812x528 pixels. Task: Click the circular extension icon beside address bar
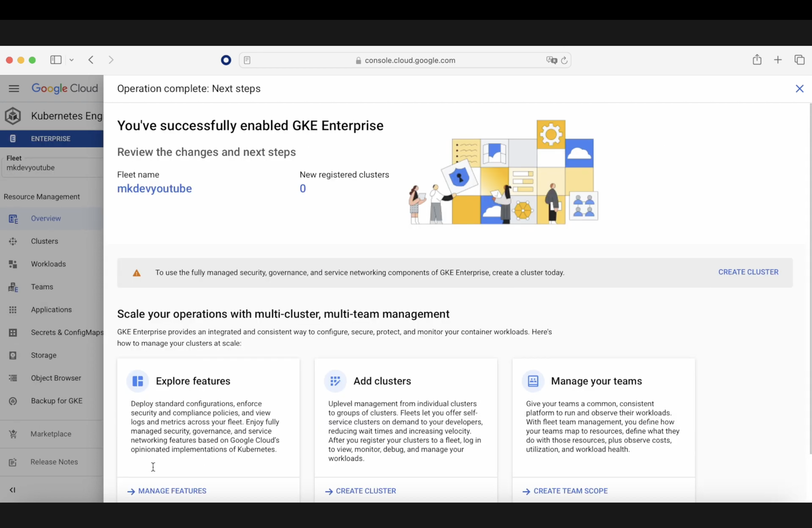[226, 60]
